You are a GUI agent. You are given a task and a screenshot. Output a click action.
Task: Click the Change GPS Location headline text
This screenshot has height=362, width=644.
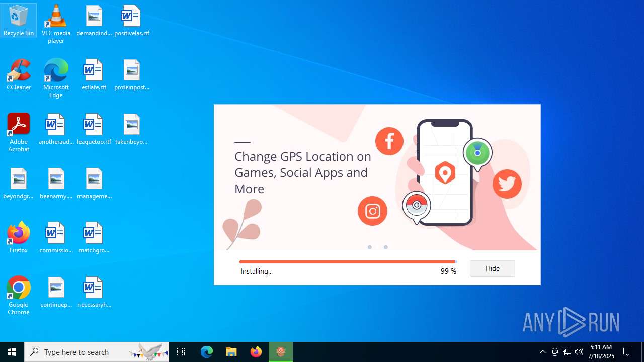(303, 172)
